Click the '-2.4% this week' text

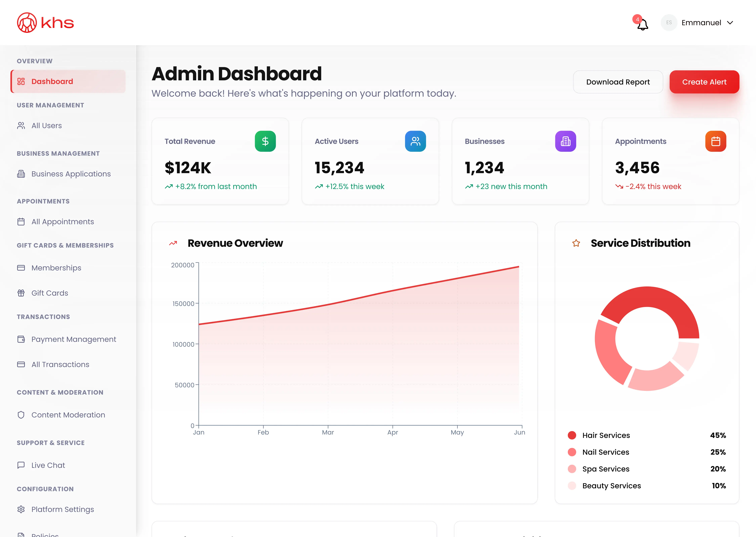[653, 187]
